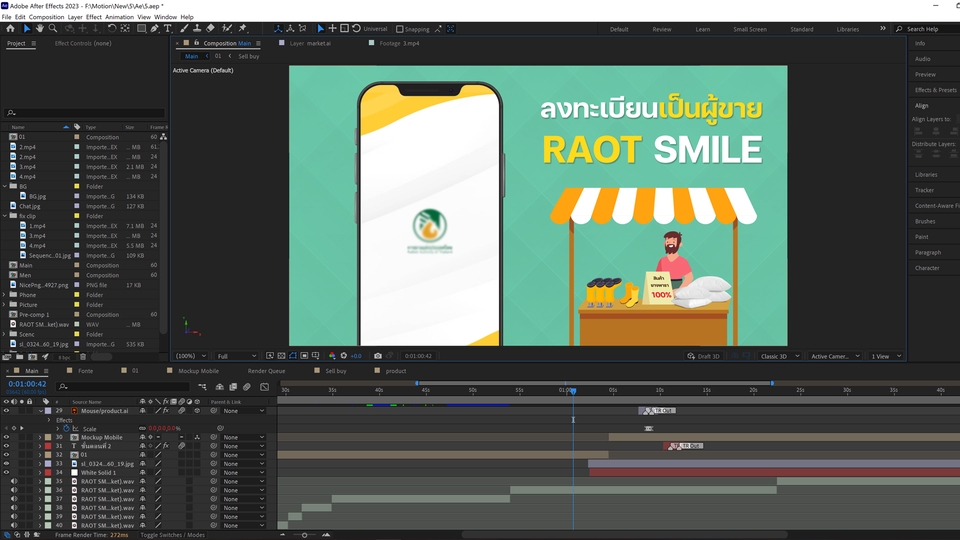Click the Local Axis Mode icon

pos(278,28)
